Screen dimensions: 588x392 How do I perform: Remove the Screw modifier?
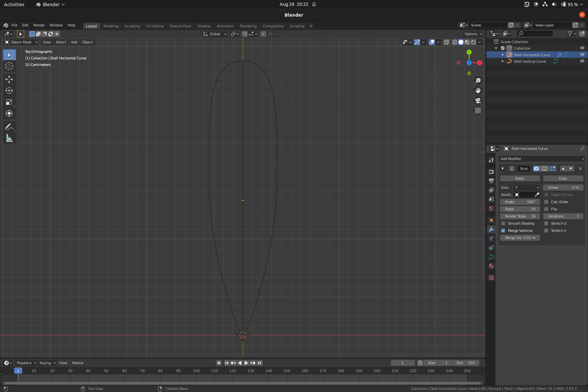click(580, 169)
